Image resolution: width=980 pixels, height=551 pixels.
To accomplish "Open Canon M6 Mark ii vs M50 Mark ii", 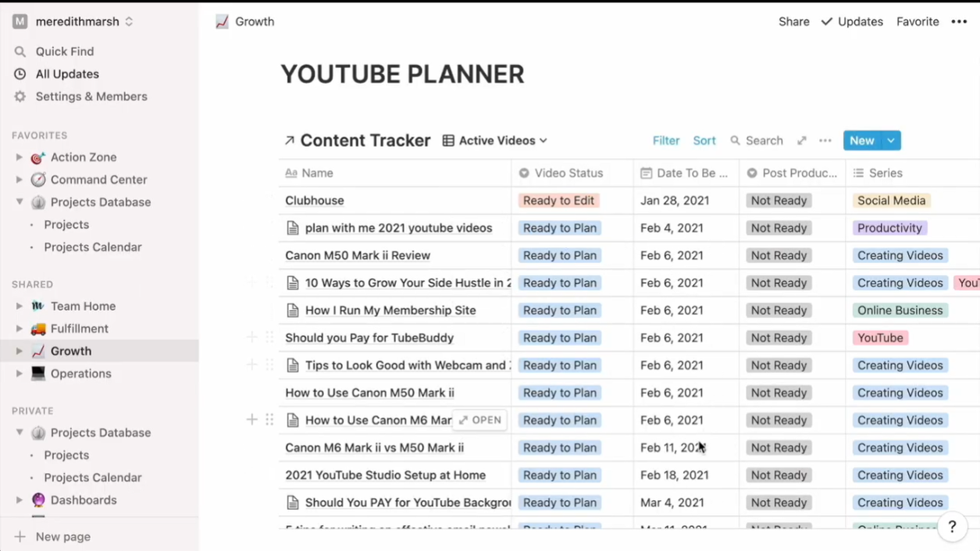I will [x=374, y=448].
